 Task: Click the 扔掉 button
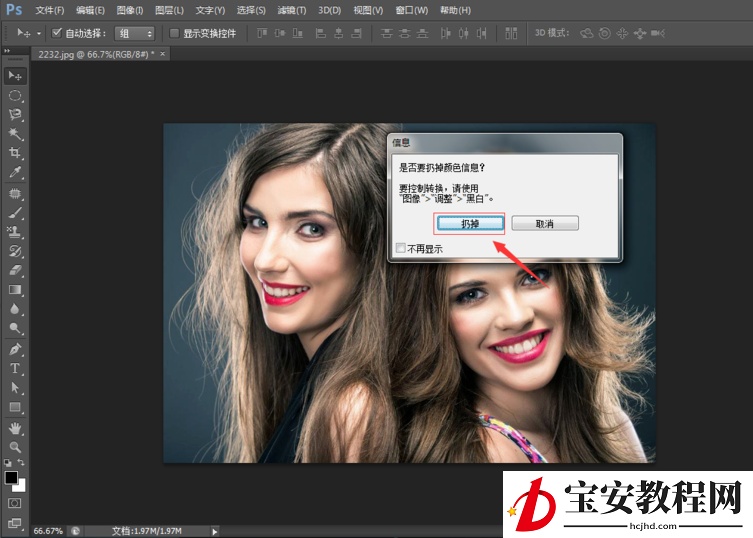pyautogui.click(x=470, y=224)
